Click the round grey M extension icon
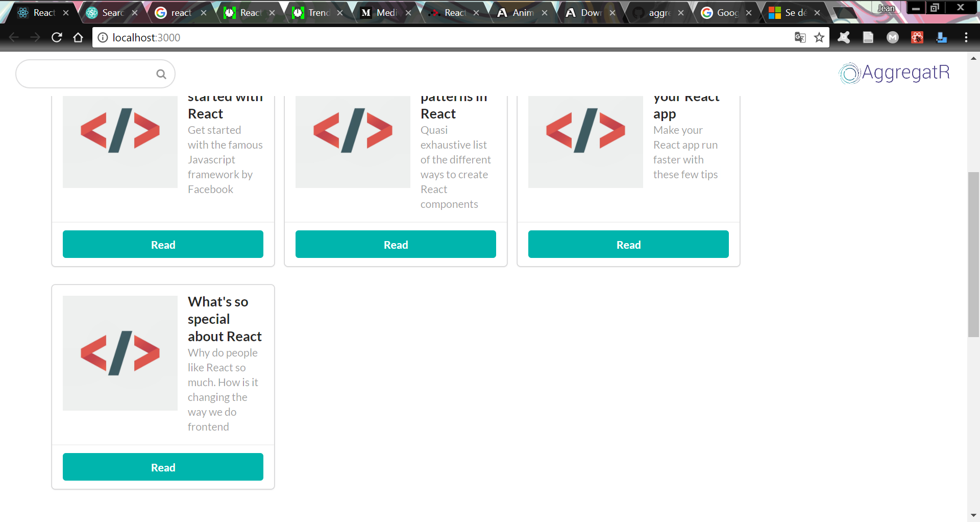The height and width of the screenshot is (522, 980). click(x=893, y=37)
